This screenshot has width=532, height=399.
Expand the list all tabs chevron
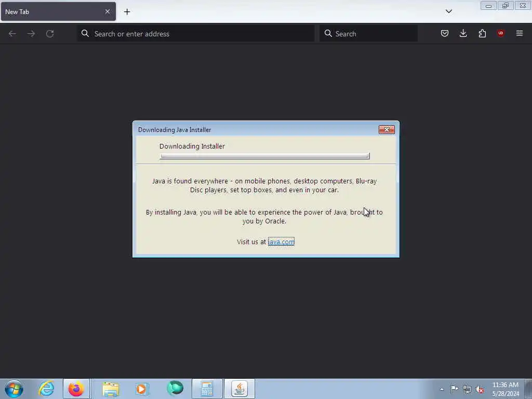pos(449,11)
